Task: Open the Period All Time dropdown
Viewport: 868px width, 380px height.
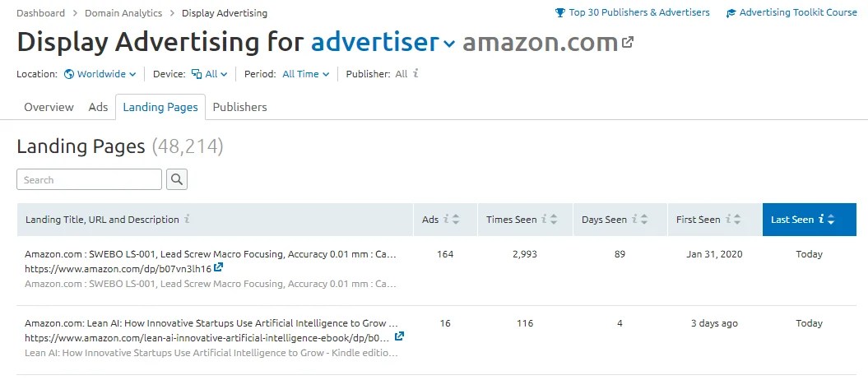Action: coord(305,74)
